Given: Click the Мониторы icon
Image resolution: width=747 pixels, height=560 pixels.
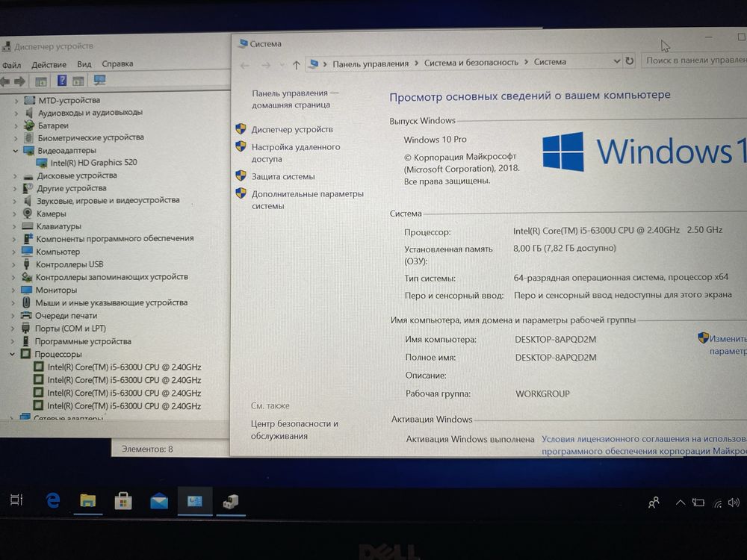Looking at the screenshot, I should [x=27, y=290].
